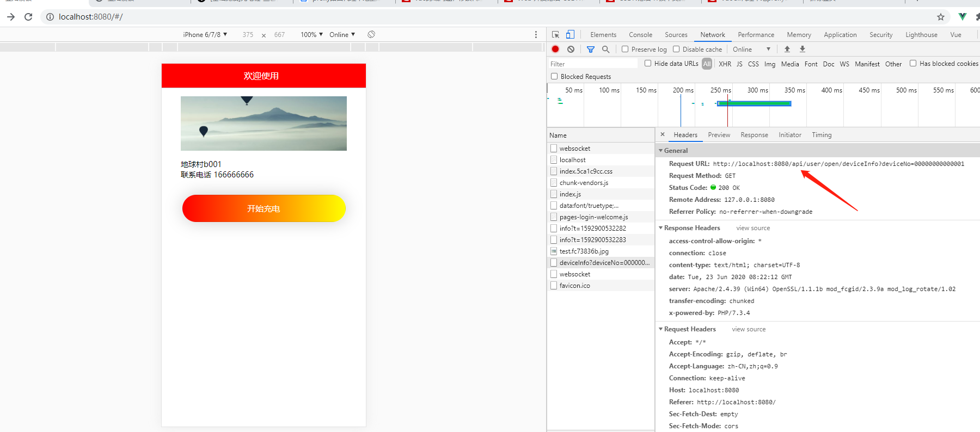Filter requests by XHR type
Viewport: 980px width, 432px height.
click(x=725, y=64)
